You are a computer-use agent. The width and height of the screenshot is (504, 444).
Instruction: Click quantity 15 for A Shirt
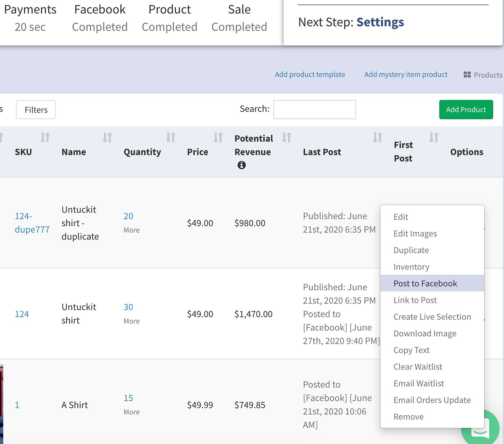128,398
